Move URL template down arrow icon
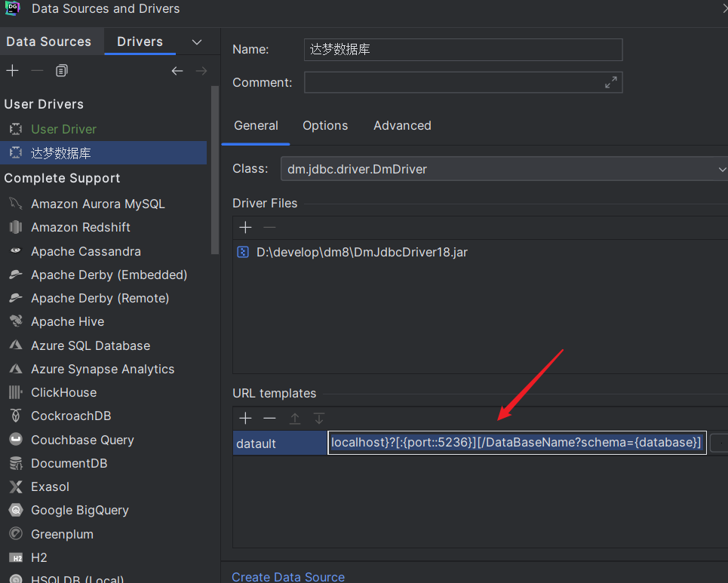The width and height of the screenshot is (728, 583). point(319,419)
